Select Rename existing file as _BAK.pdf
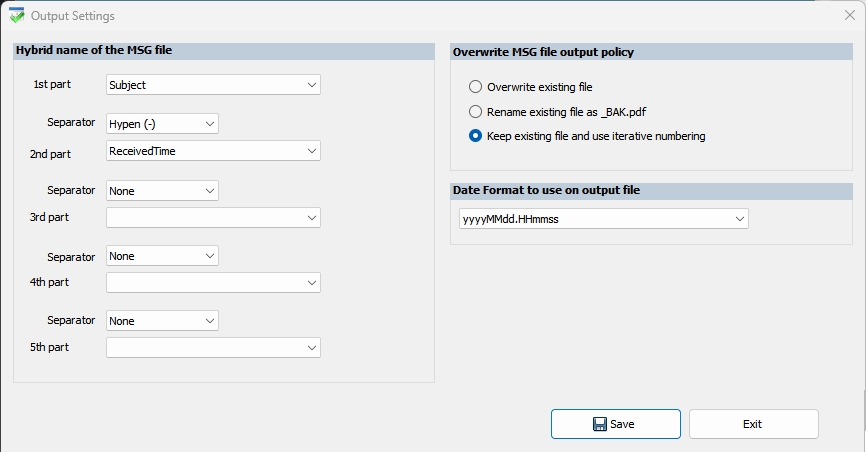This screenshot has width=866, height=452. point(476,112)
